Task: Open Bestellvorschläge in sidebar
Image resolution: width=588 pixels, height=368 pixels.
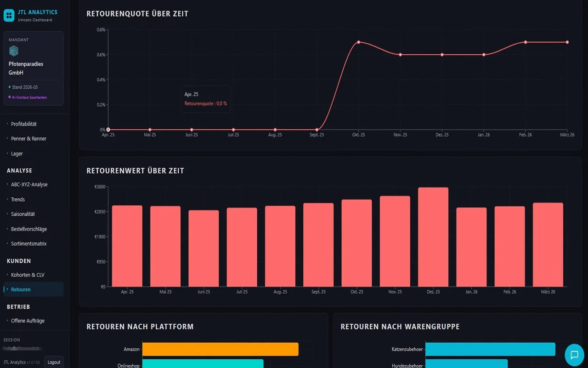Action: [29, 229]
